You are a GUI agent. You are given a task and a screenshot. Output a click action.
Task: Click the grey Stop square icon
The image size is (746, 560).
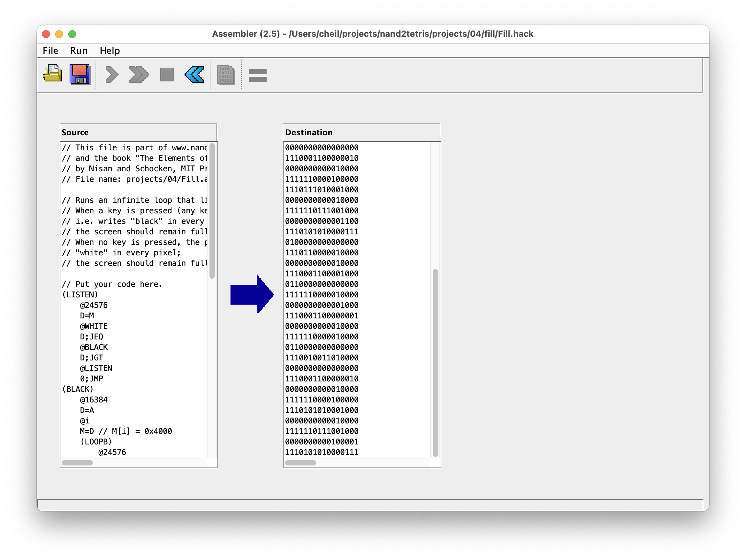pos(167,75)
